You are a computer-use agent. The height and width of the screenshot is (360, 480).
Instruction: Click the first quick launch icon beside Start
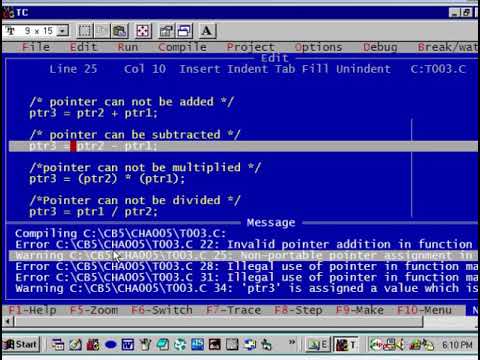coord(58,345)
